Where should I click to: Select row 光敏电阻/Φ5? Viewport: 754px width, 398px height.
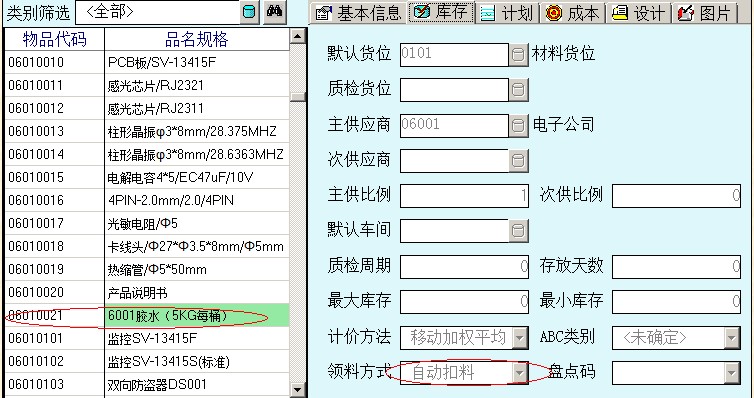pyautogui.click(x=147, y=224)
